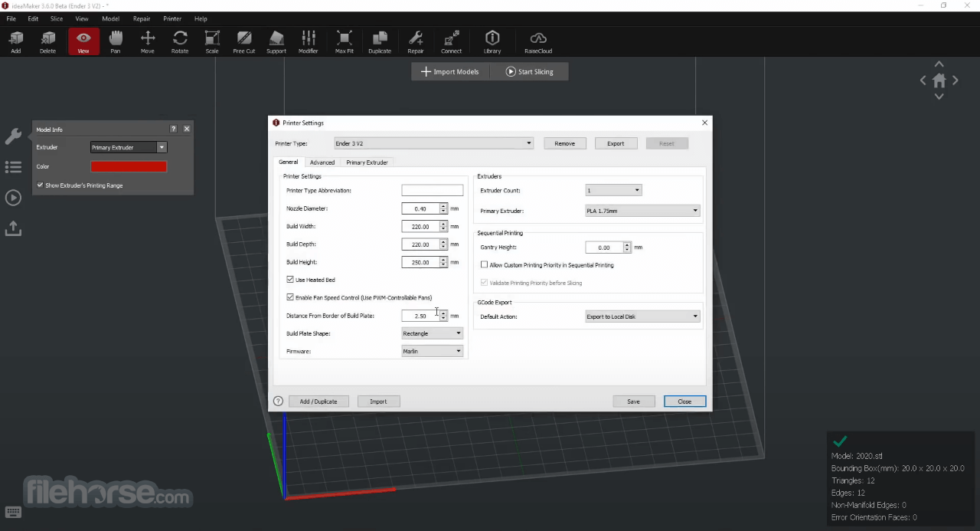Switch to the Primary Extruder tab
Image resolution: width=980 pixels, height=531 pixels.
click(367, 162)
